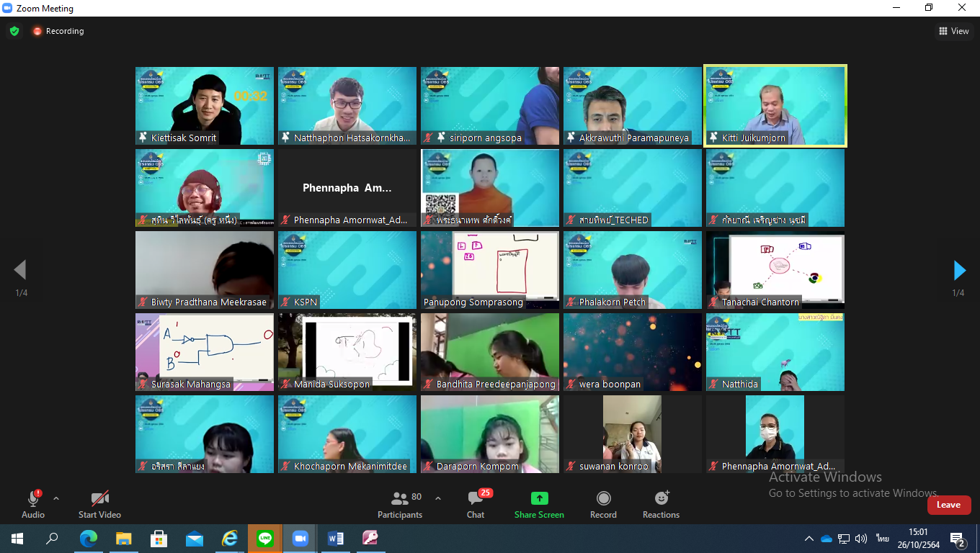This screenshot has width=980, height=553.
Task: Open the network tray icon
Action: pos(844,539)
